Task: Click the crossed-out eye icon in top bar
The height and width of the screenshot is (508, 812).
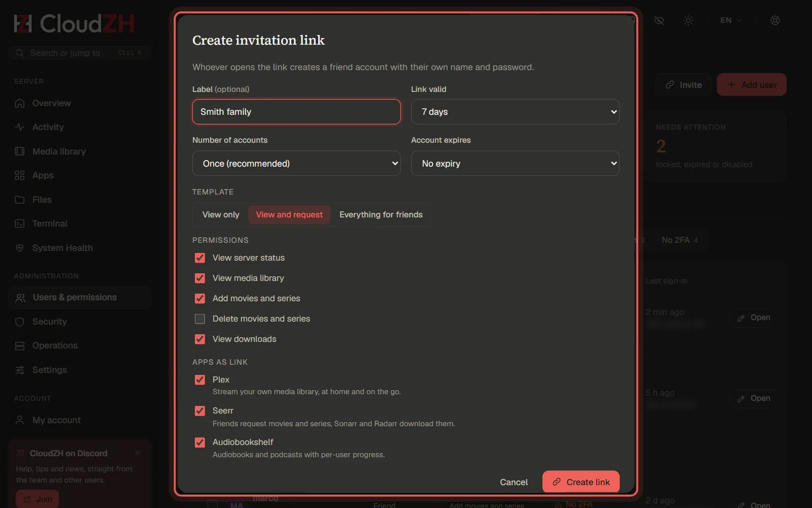Action: coord(659,20)
